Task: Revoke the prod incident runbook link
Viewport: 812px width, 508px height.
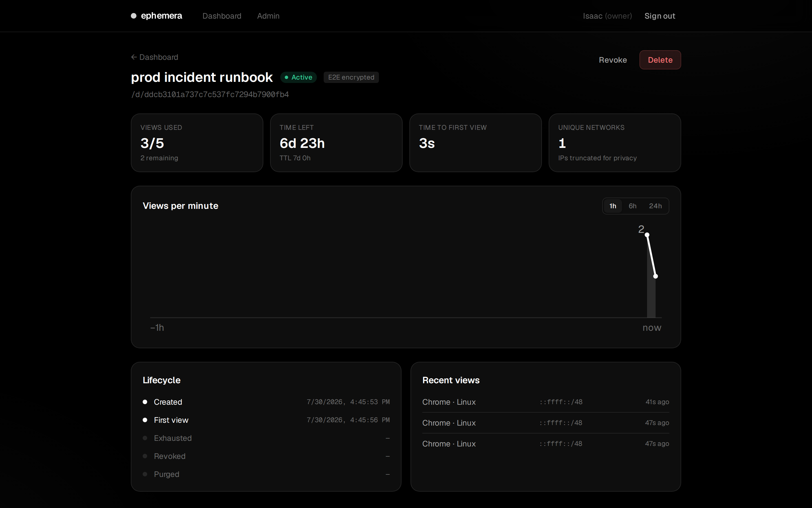Action: 613,60
